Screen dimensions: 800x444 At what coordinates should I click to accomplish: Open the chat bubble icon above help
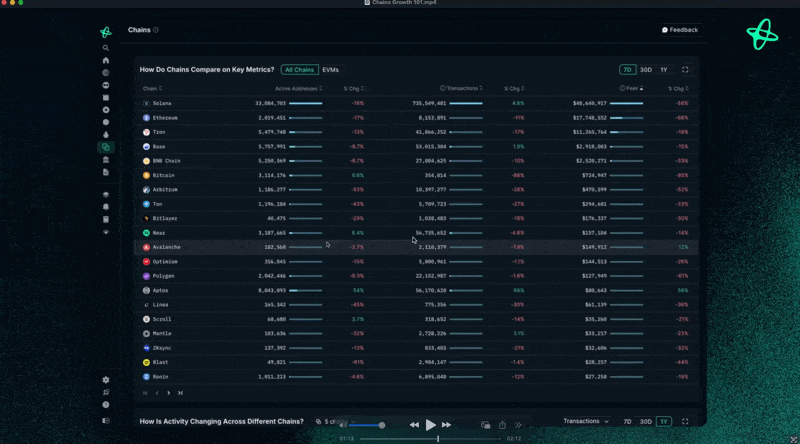106,392
